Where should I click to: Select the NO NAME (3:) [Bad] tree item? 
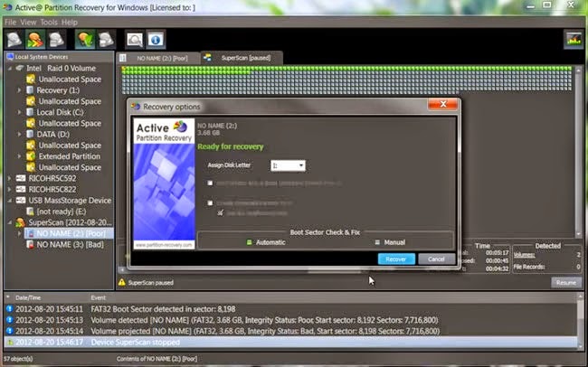70,245
